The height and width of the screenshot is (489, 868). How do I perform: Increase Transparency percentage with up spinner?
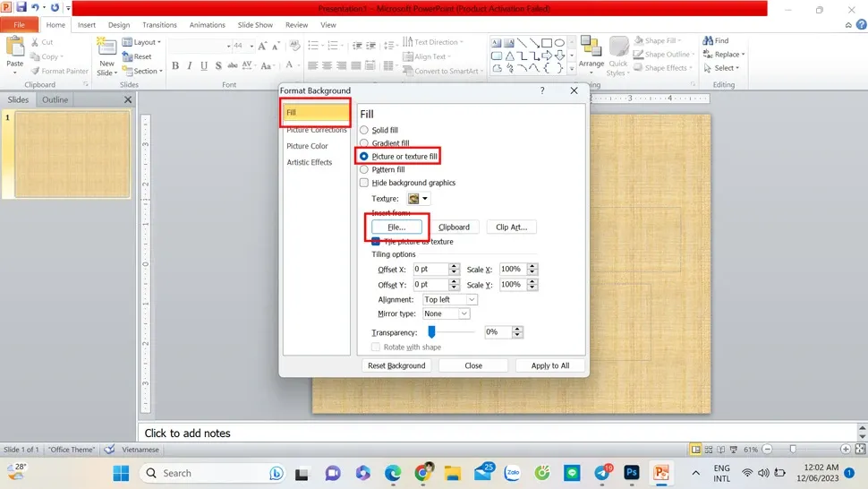(517, 329)
